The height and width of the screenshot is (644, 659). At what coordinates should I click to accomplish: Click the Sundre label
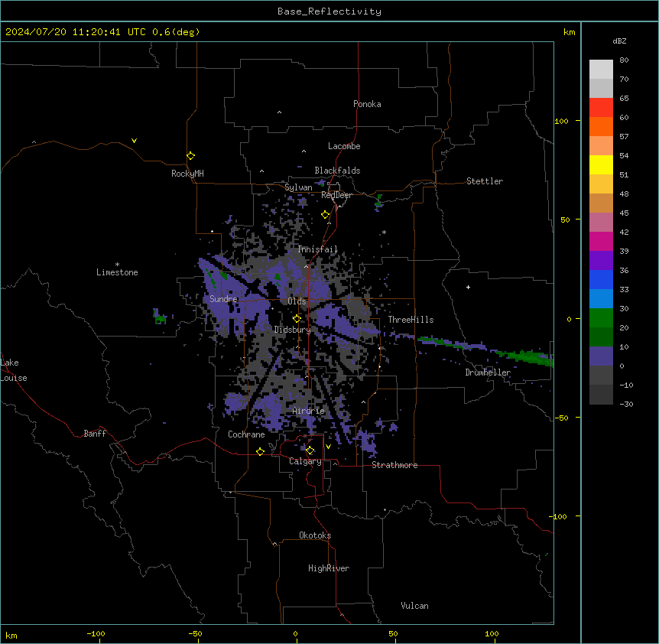(223, 299)
